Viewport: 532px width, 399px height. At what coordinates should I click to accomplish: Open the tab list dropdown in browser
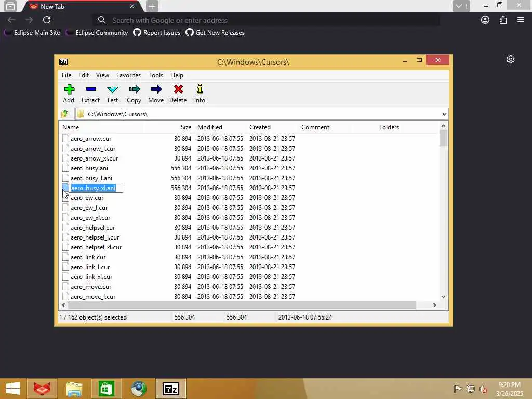(461, 6)
